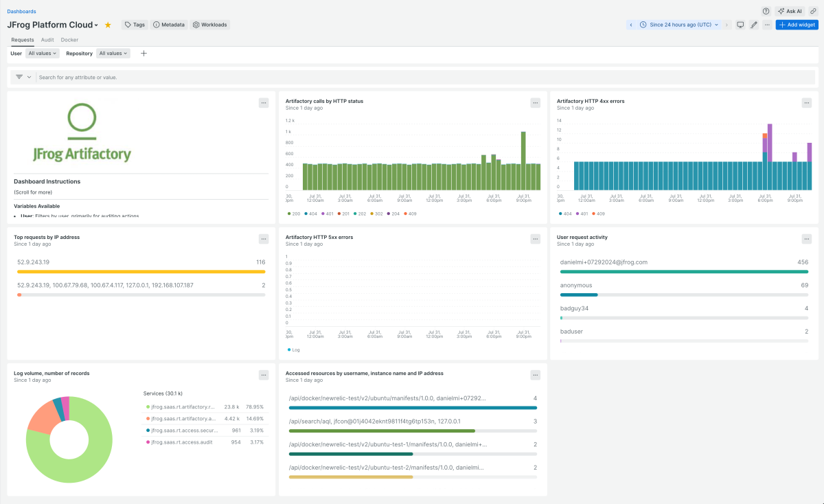Viewport: 824px width, 504px height.
Task: Launch Ask AI
Action: [x=790, y=11]
